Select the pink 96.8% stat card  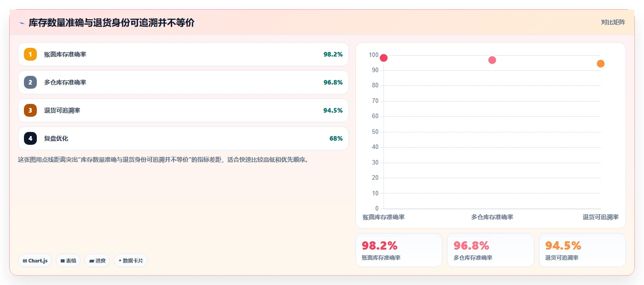(491, 250)
